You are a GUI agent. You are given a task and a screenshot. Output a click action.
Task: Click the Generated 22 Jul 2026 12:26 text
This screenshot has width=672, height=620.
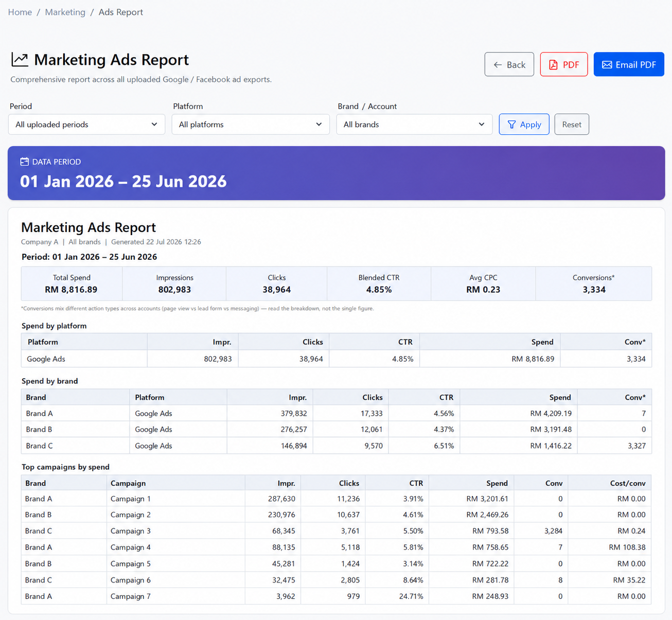click(156, 242)
